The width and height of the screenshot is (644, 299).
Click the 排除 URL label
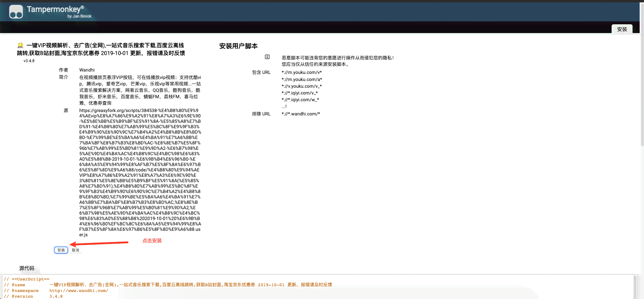click(x=261, y=114)
